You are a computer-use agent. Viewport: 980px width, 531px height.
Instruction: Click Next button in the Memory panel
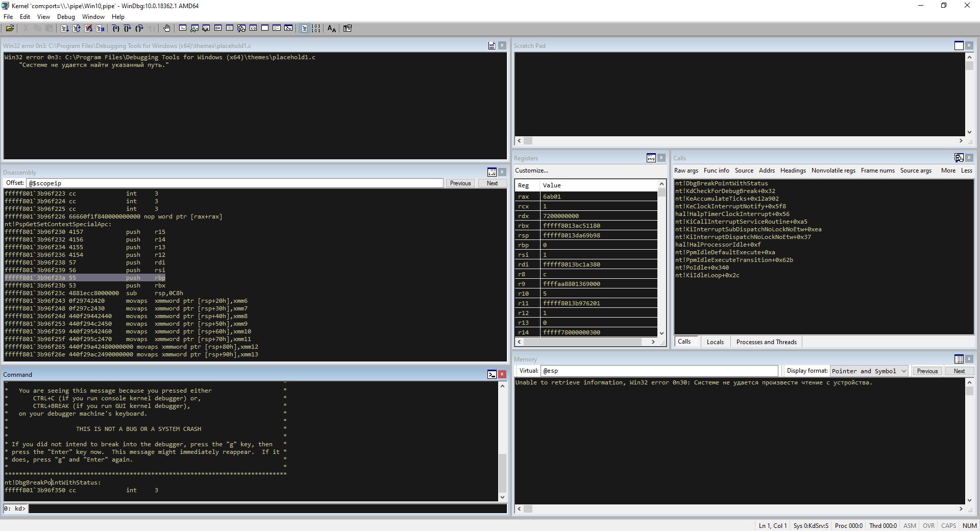pos(959,371)
